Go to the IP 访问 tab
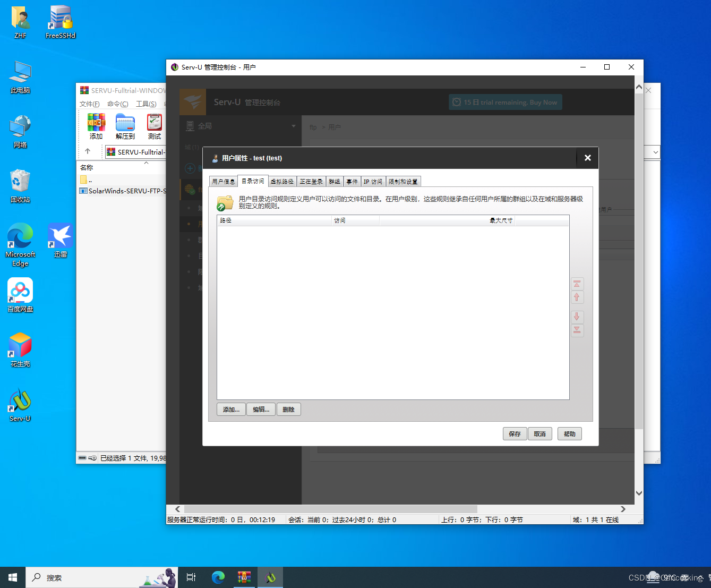The width and height of the screenshot is (711, 588). 373,182
